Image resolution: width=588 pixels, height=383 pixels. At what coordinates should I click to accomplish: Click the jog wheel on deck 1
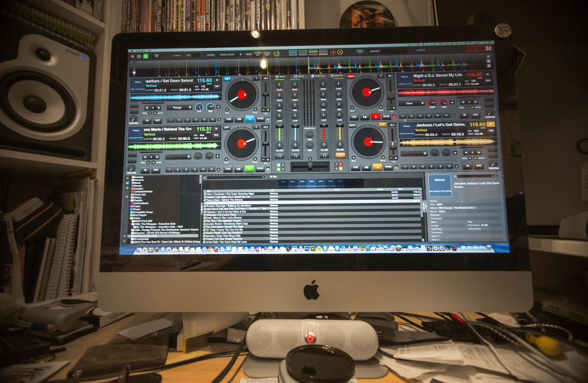pos(242,94)
